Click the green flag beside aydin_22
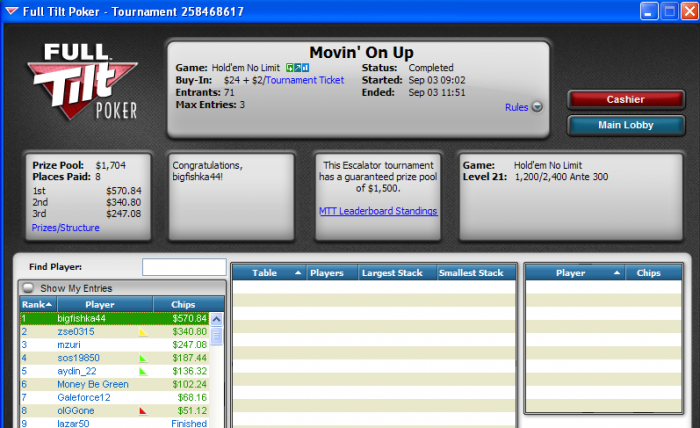The height and width of the screenshot is (428, 700). click(143, 371)
